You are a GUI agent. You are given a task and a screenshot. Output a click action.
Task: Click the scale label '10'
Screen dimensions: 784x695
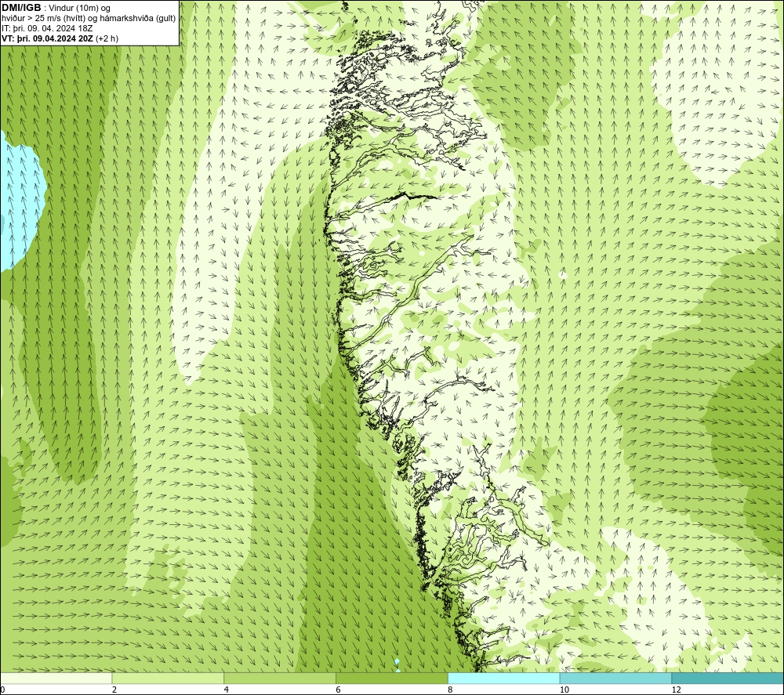pyautogui.click(x=564, y=690)
